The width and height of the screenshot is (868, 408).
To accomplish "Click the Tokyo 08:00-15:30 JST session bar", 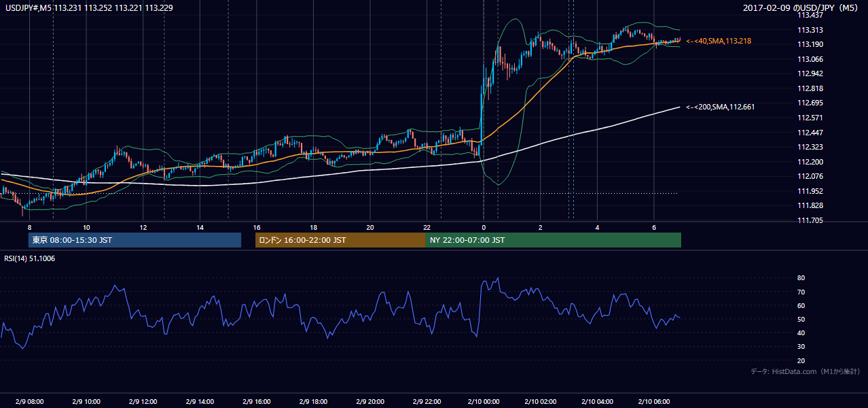I will point(134,240).
